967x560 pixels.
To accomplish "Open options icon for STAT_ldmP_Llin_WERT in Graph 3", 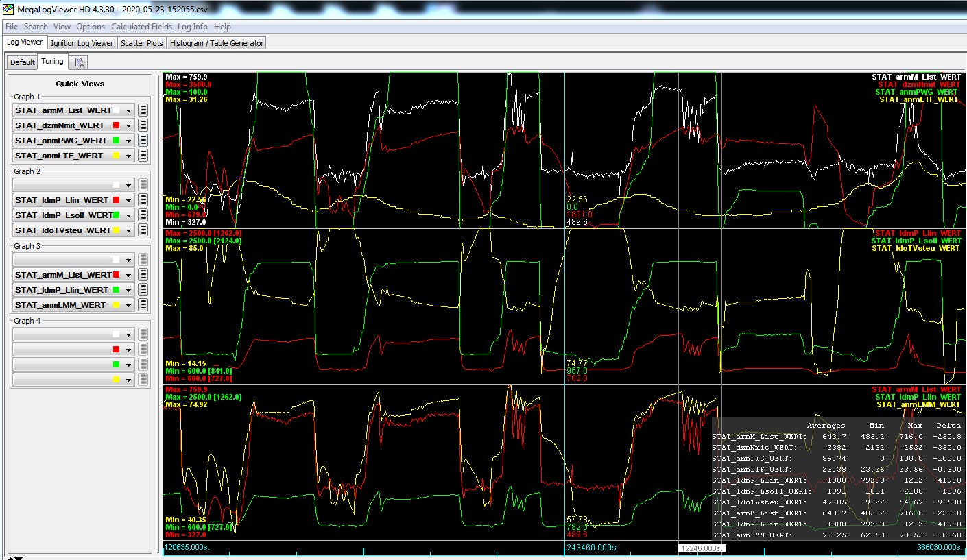I will [143, 290].
